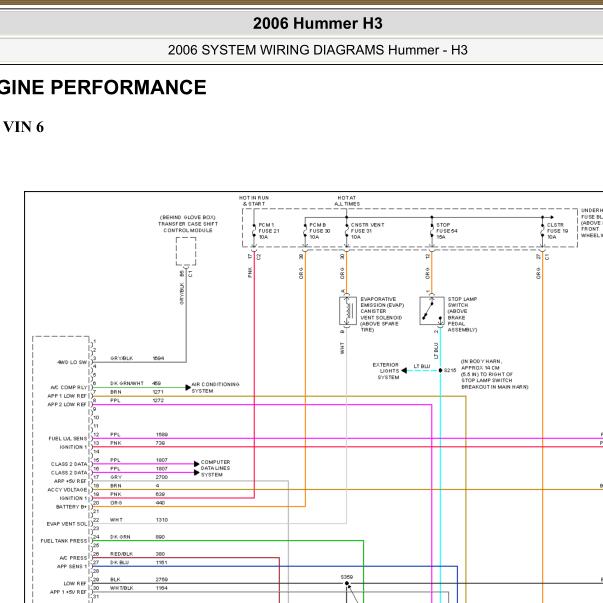This screenshot has height=603, width=603.
Task: Click the stop lamp switch symbol
Action: 432,311
